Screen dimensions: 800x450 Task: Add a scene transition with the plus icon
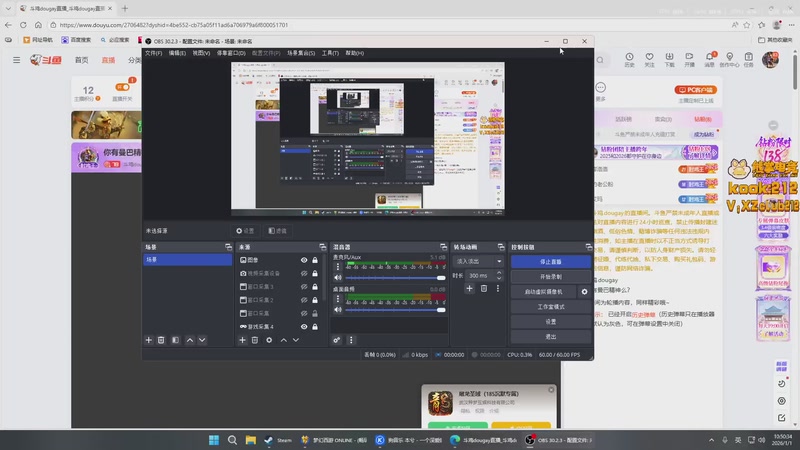tap(469, 289)
